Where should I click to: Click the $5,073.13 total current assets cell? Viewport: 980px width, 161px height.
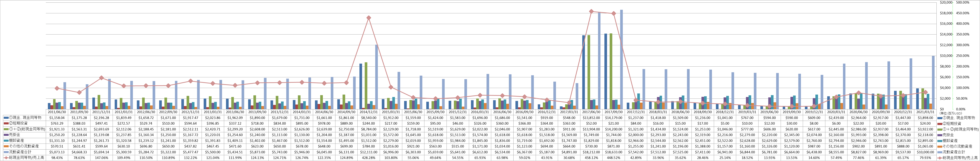[57, 152]
